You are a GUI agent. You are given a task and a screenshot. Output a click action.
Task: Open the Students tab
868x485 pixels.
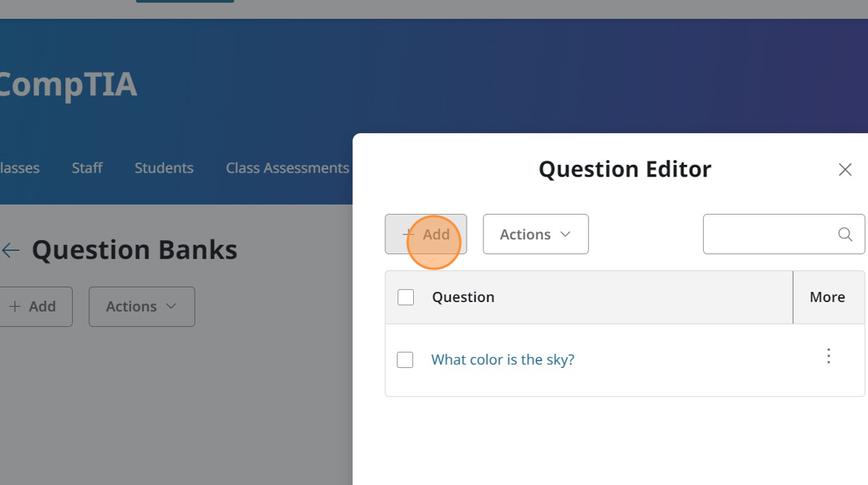pyautogui.click(x=164, y=168)
